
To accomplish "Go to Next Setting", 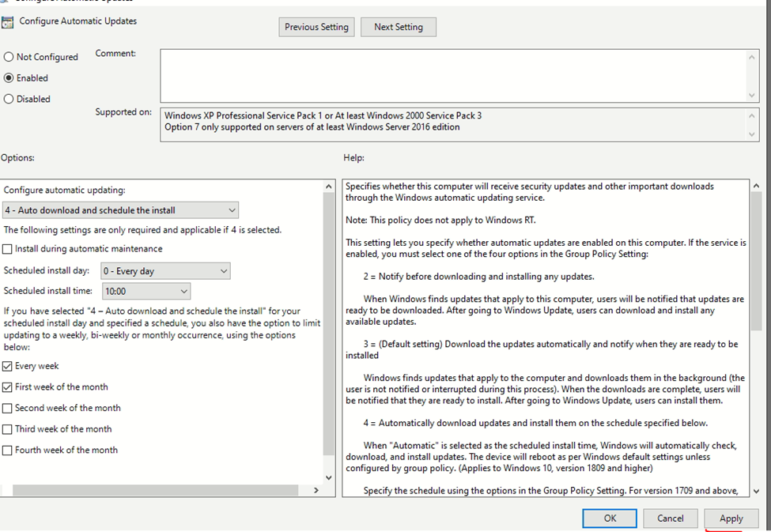I will [x=398, y=27].
